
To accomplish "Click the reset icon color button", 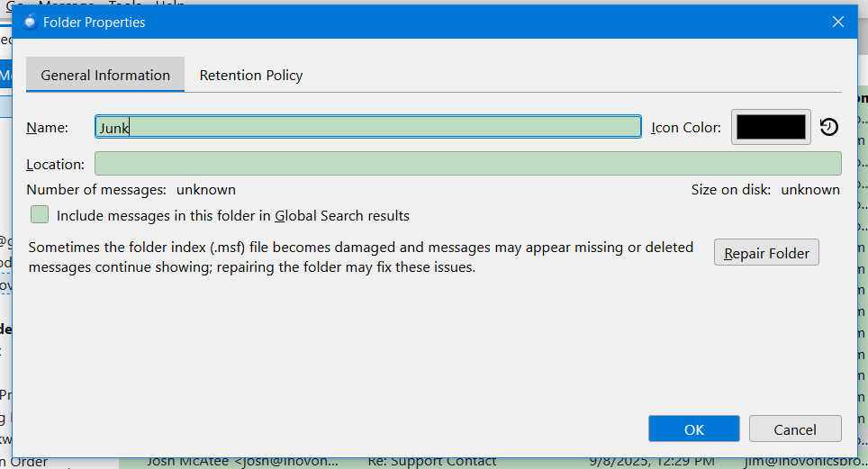I will point(829,128).
